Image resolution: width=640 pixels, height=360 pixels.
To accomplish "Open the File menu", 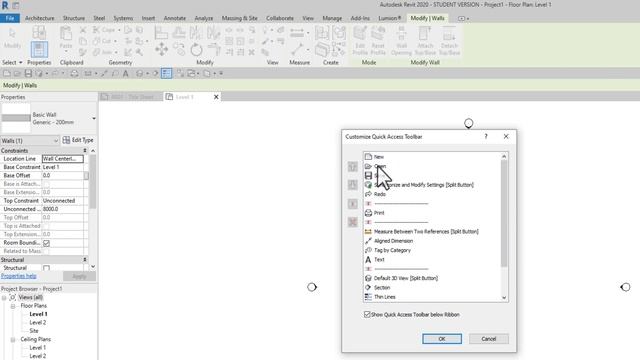I will (x=10, y=18).
